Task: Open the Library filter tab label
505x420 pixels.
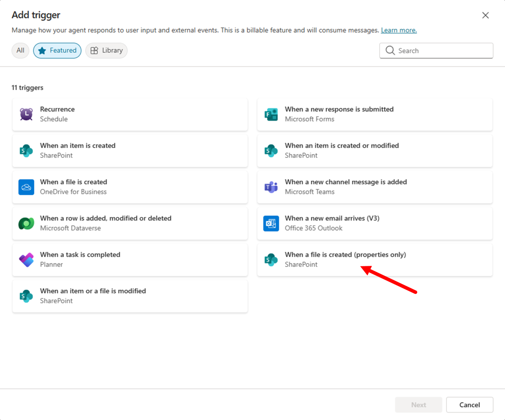Action: [112, 50]
